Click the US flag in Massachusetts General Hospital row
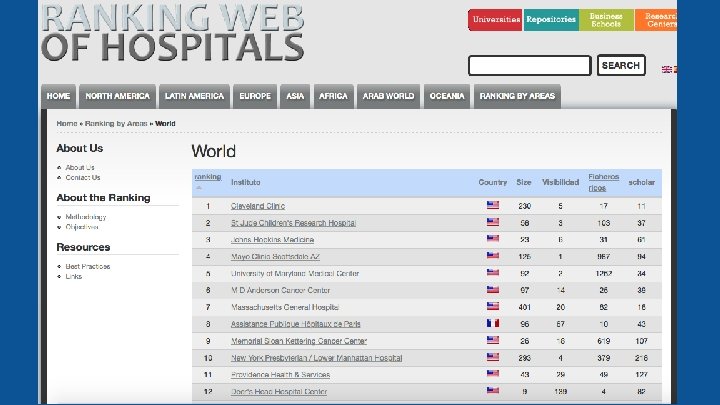 pos(493,306)
